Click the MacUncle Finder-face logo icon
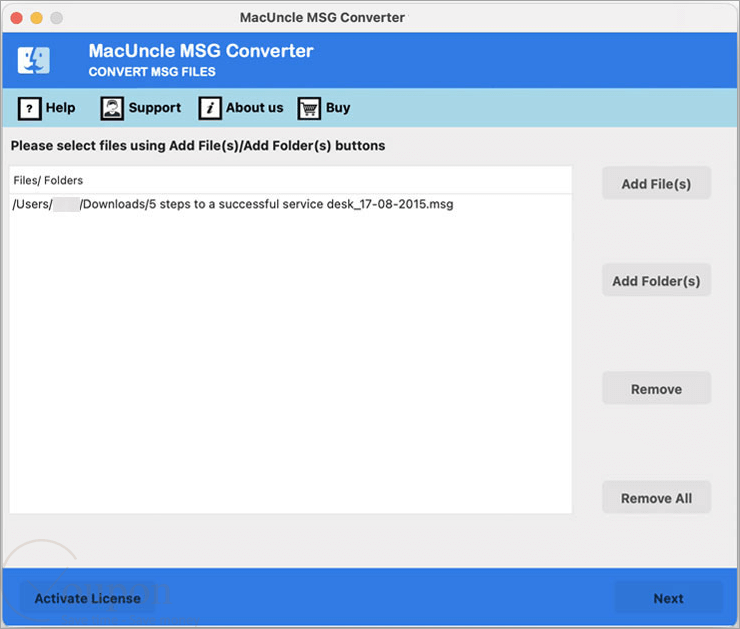 pos(34,60)
